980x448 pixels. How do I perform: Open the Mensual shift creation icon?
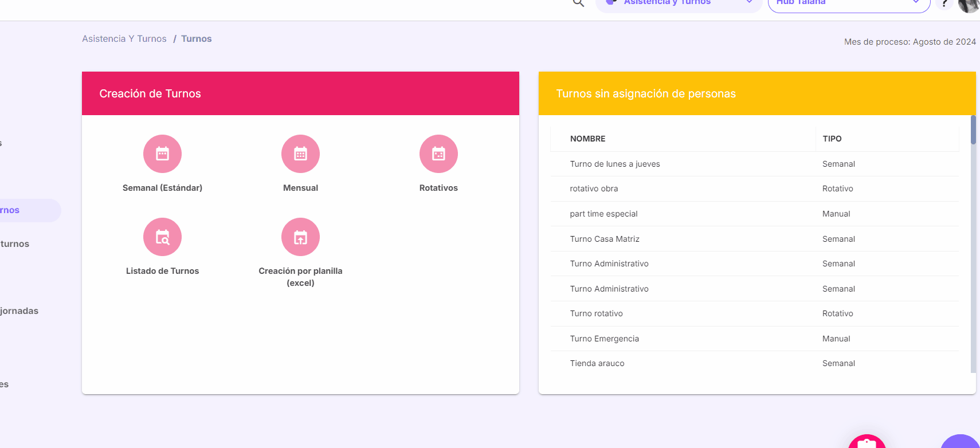coord(300,154)
